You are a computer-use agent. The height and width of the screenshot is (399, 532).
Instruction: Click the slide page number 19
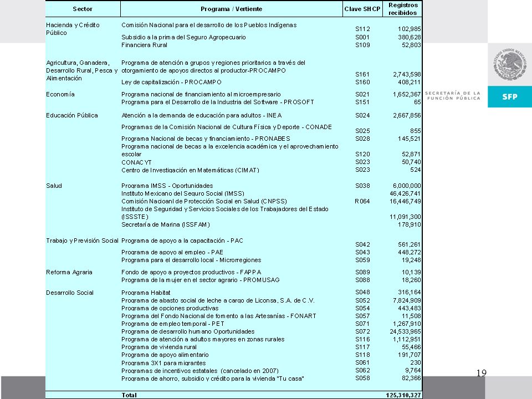pyautogui.click(x=482, y=373)
